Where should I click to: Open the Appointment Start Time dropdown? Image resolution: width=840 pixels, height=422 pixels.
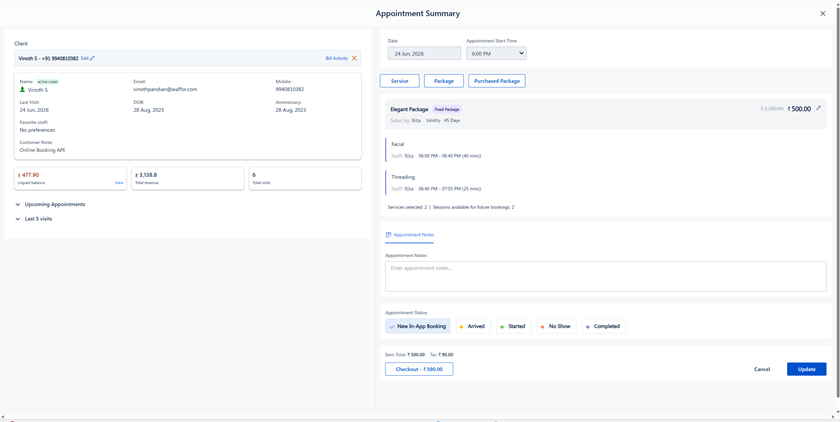click(496, 53)
